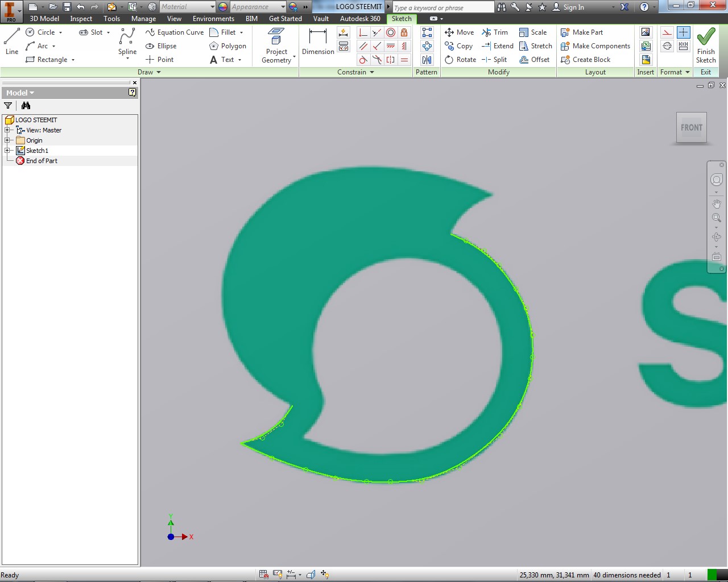Click Sign In link
The height and width of the screenshot is (582, 728).
569,7
